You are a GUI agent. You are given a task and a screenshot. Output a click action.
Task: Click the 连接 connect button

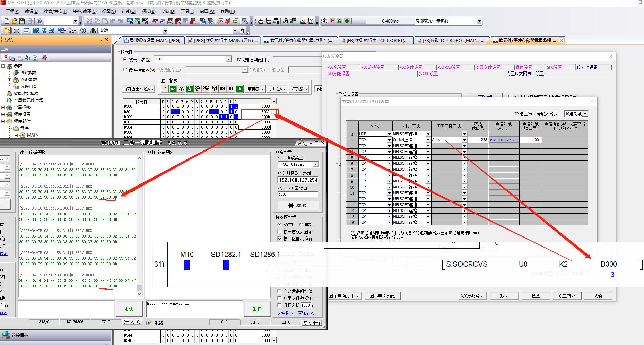[x=298, y=205]
